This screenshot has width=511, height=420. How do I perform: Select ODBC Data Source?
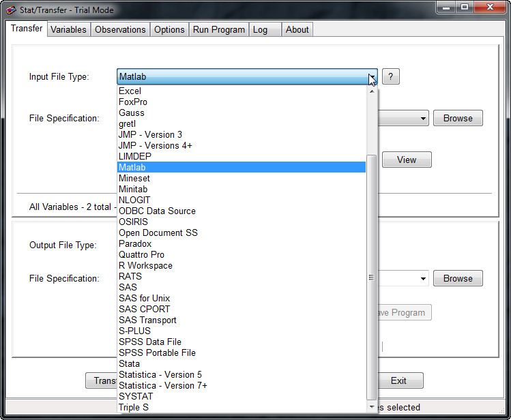241,211
